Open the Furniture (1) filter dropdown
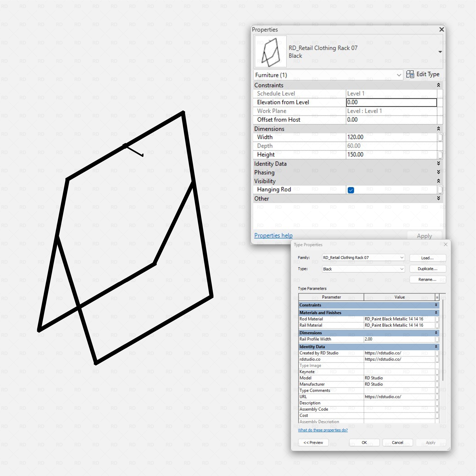The image size is (476, 476). (328, 75)
